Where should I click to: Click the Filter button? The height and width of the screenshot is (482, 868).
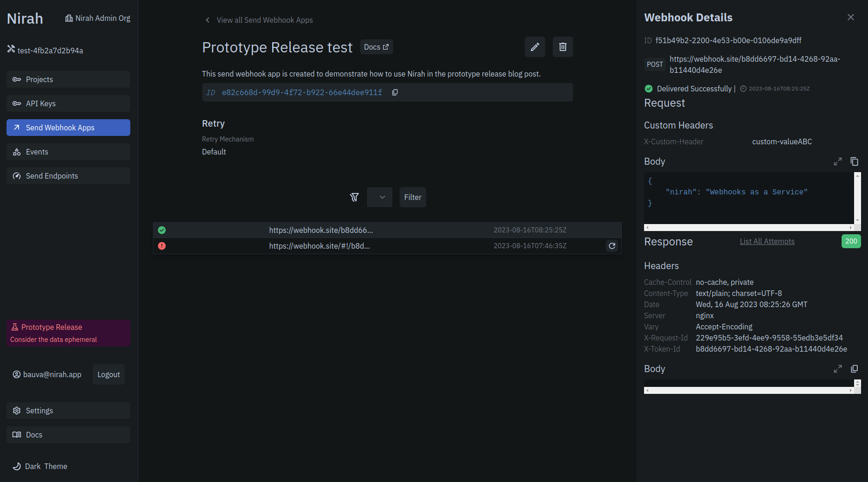[412, 197]
